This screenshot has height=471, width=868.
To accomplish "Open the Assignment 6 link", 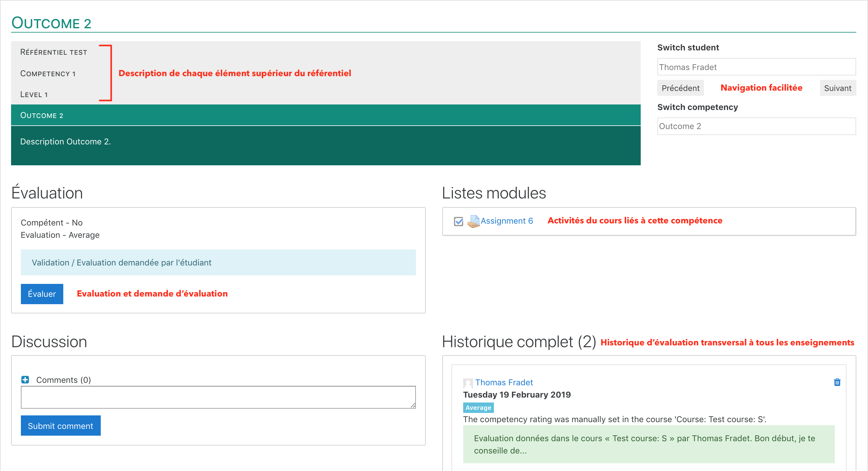I will click(x=506, y=221).
